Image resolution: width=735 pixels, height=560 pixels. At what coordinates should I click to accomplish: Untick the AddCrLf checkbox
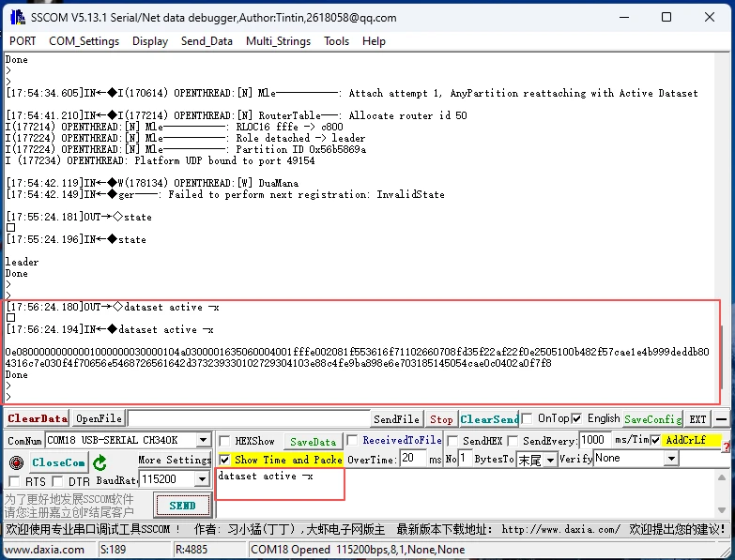[656, 441]
